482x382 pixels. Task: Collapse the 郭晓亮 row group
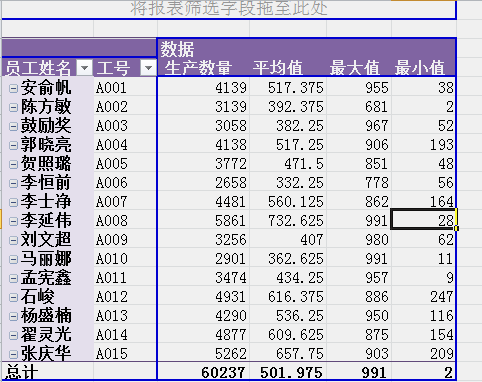pyautogui.click(x=13, y=145)
